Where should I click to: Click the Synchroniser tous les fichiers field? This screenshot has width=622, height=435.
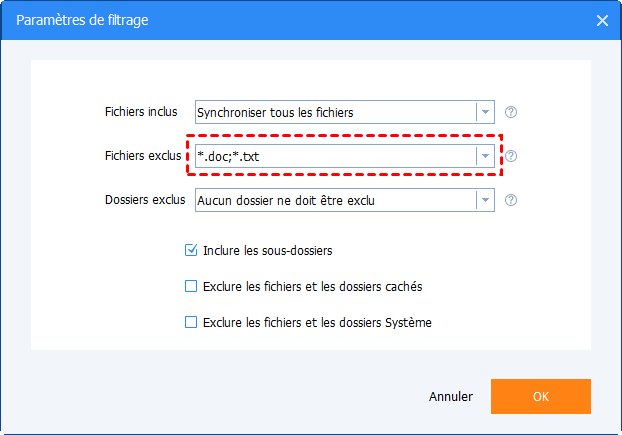334,112
